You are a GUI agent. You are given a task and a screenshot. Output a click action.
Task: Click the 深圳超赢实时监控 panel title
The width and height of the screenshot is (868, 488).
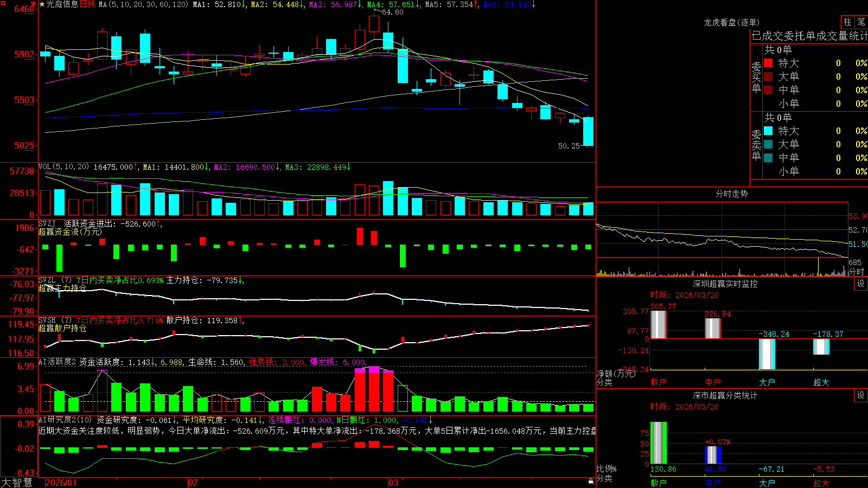click(x=725, y=284)
